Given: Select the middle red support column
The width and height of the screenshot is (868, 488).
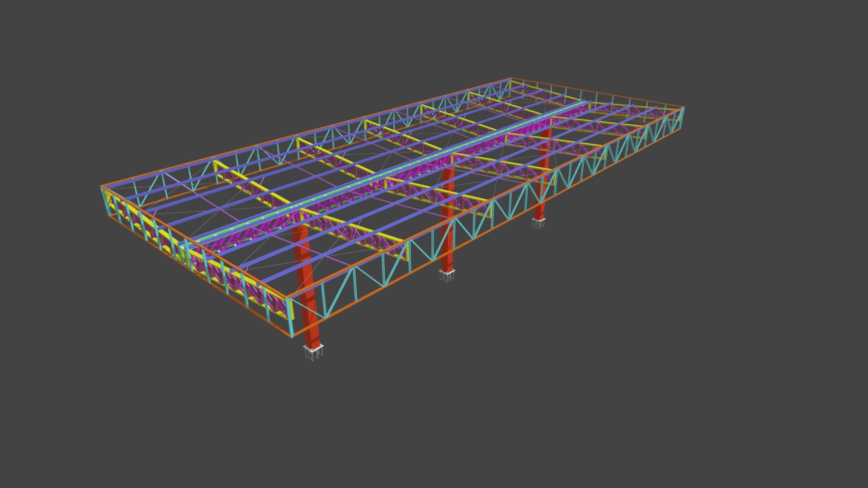Looking at the screenshot, I should pos(448,221).
